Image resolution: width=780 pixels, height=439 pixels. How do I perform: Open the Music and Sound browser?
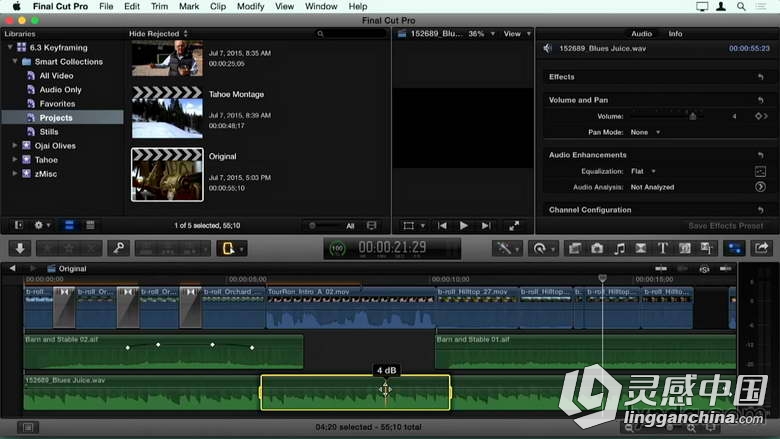(619, 248)
